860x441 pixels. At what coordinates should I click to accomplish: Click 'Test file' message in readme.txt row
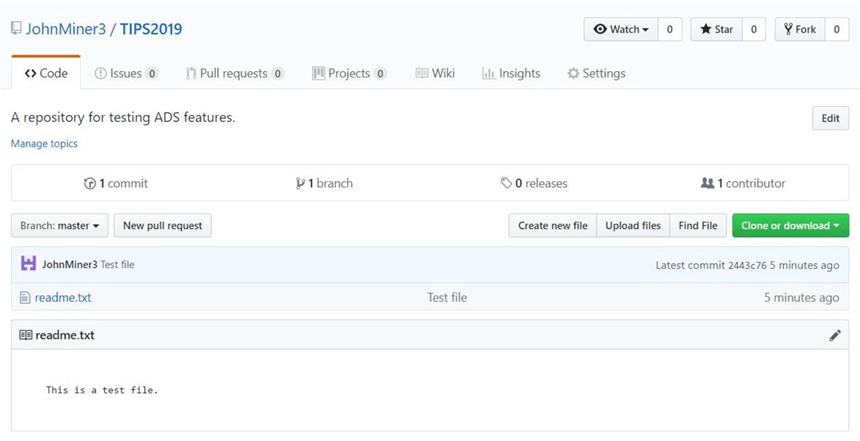pos(447,297)
